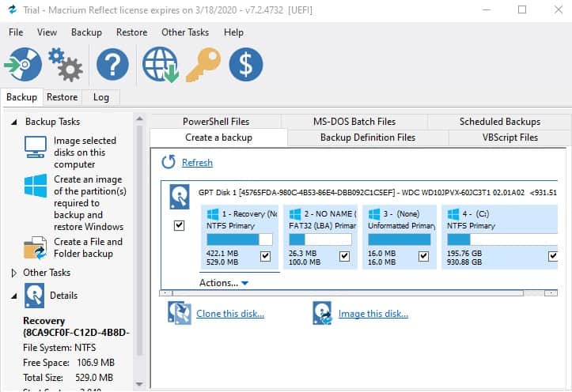Image resolution: width=572 pixels, height=392 pixels.
Task: Click Windows flag icon on Recovery partition
Action: tap(213, 214)
